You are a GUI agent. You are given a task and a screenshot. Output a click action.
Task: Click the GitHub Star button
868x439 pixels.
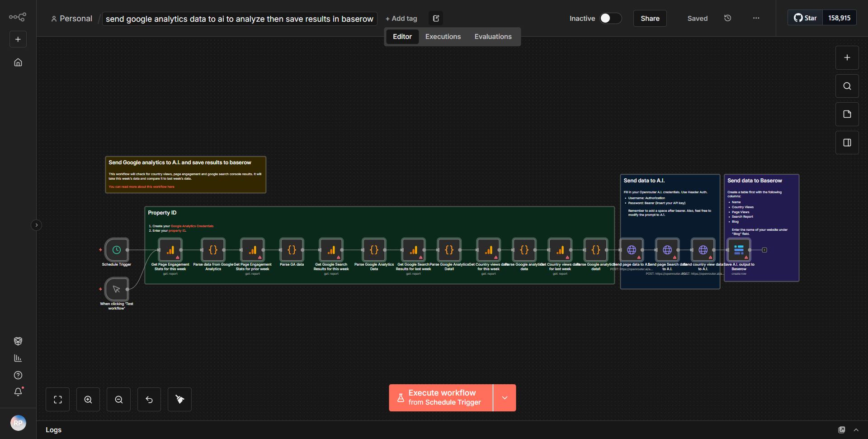pyautogui.click(x=805, y=18)
